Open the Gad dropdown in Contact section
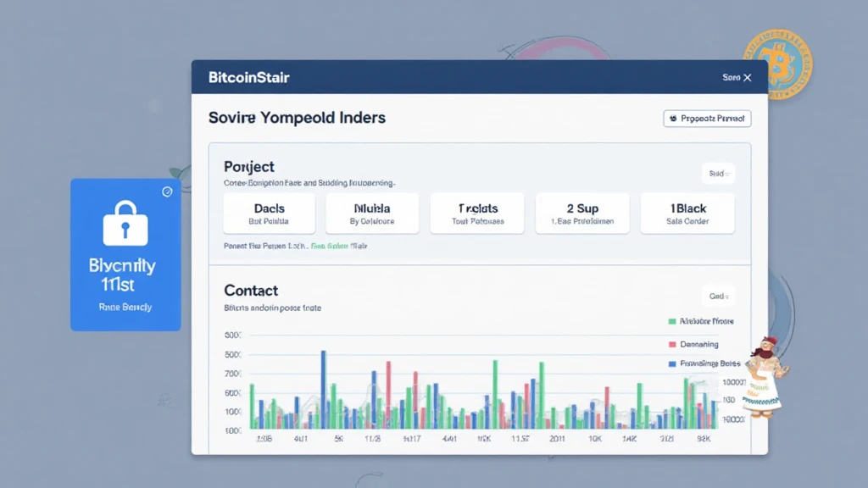Image resolution: width=868 pixels, height=488 pixels. click(719, 297)
